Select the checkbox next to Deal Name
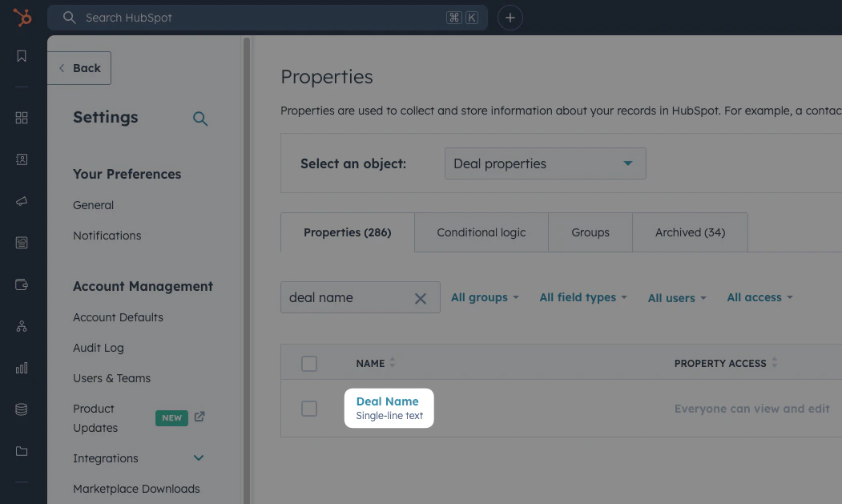 point(309,408)
